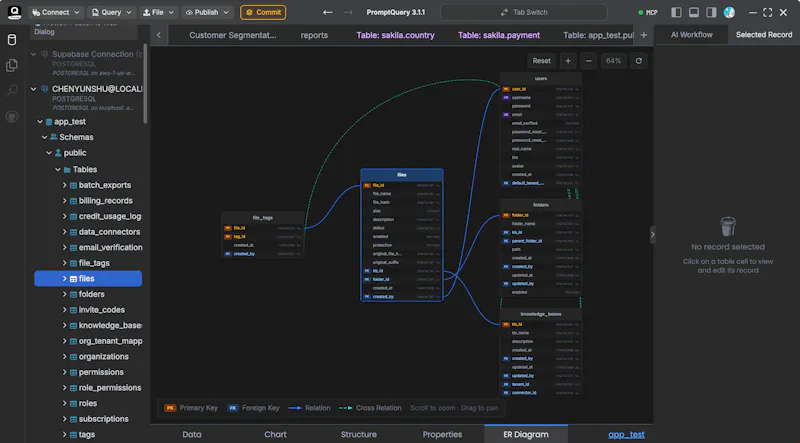This screenshot has width=800, height=443.
Task: Toggle the bottom panel layout icon
Action: pos(694,12)
